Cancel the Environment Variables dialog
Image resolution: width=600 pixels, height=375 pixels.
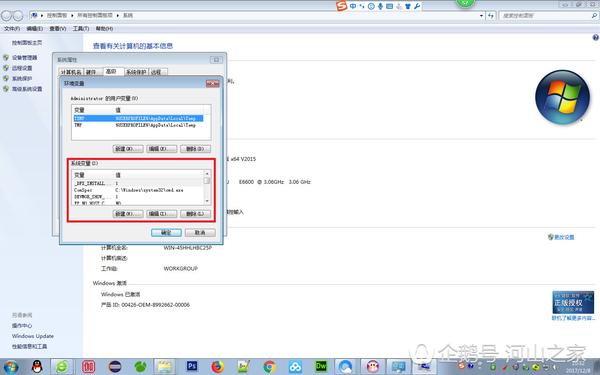(200, 233)
